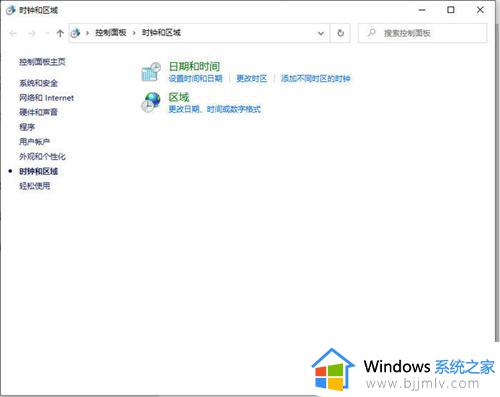Click the Region globe clock icon
Image resolution: width=500 pixels, height=397 pixels.
coord(151,102)
